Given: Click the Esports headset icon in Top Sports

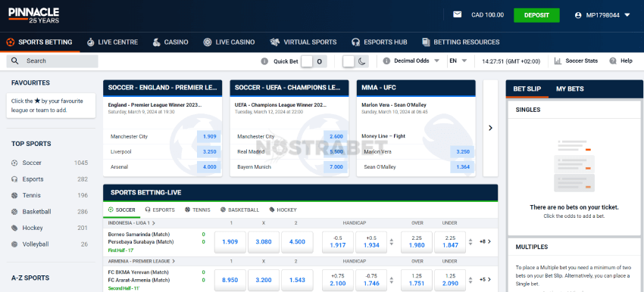Looking at the screenshot, I should [x=15, y=179].
